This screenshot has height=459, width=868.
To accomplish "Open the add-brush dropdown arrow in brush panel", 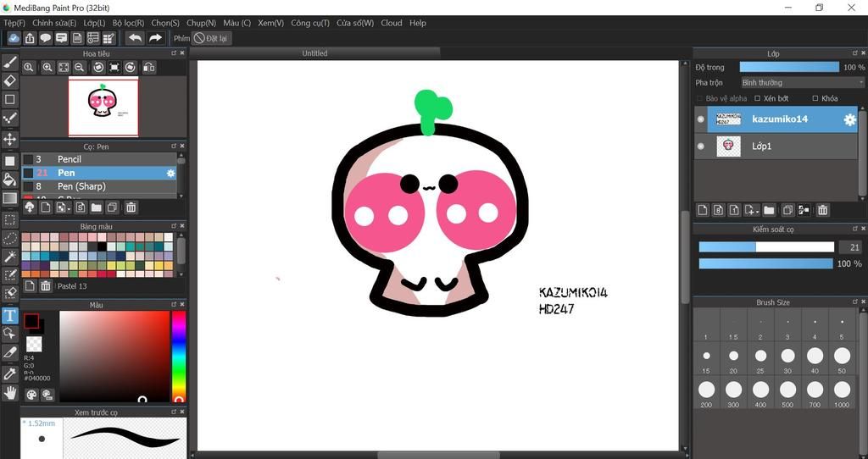I will click(68, 209).
